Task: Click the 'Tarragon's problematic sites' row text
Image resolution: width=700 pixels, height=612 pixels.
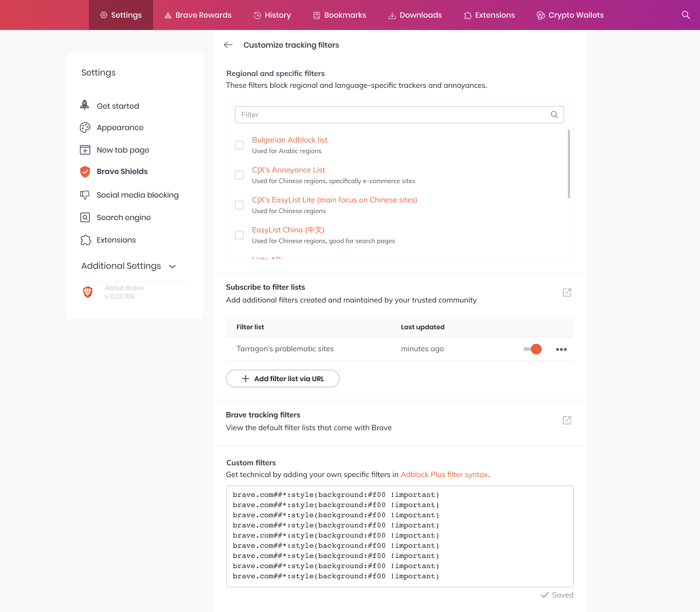Action: [285, 349]
